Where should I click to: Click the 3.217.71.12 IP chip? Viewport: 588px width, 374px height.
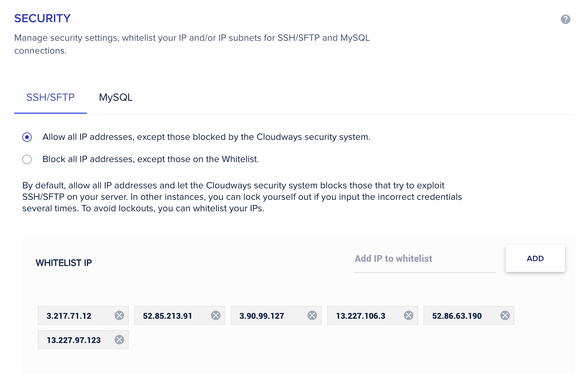tap(69, 316)
